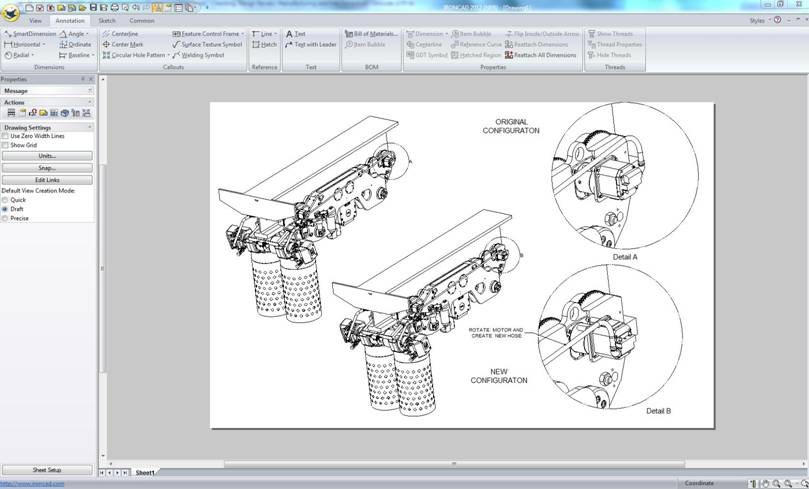Open the Circular Hole Pattern dropdown
Screen dimensions: 809x489
[167, 56]
